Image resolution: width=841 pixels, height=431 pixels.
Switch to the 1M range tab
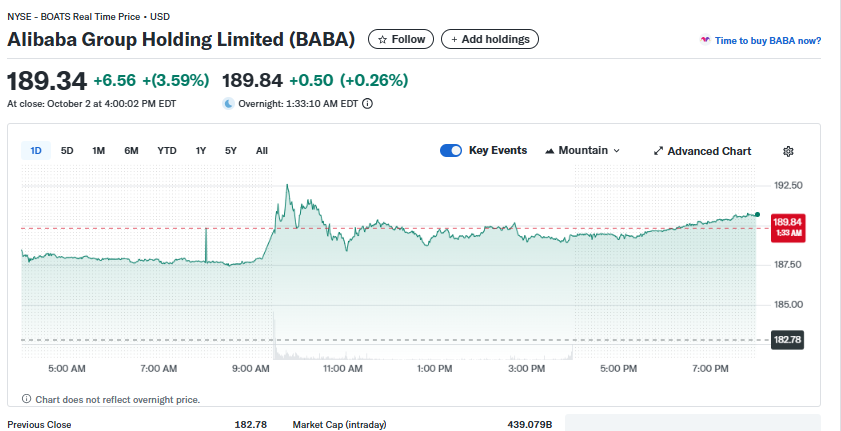coord(98,151)
